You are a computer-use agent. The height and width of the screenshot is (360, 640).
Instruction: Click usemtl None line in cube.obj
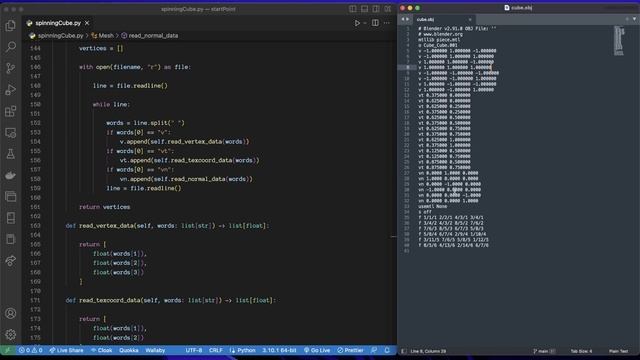(x=433, y=207)
